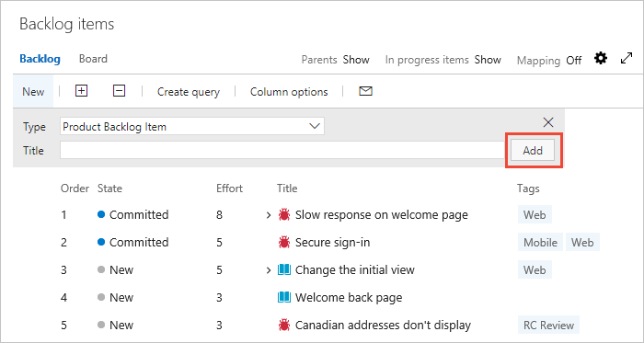Close the add item panel
The image size is (644, 343).
click(x=548, y=122)
